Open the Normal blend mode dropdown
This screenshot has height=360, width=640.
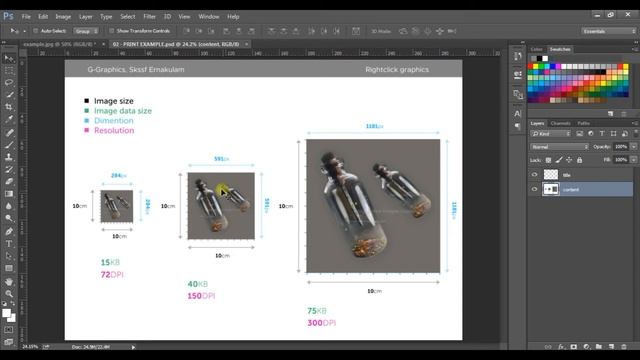coord(559,147)
